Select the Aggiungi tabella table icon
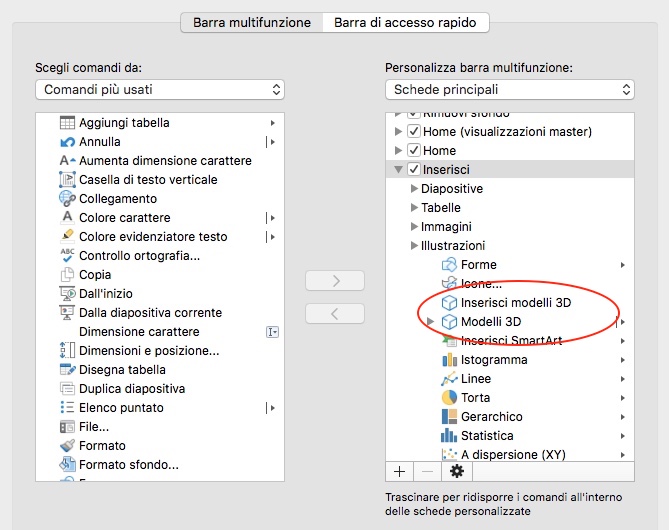 point(67,123)
